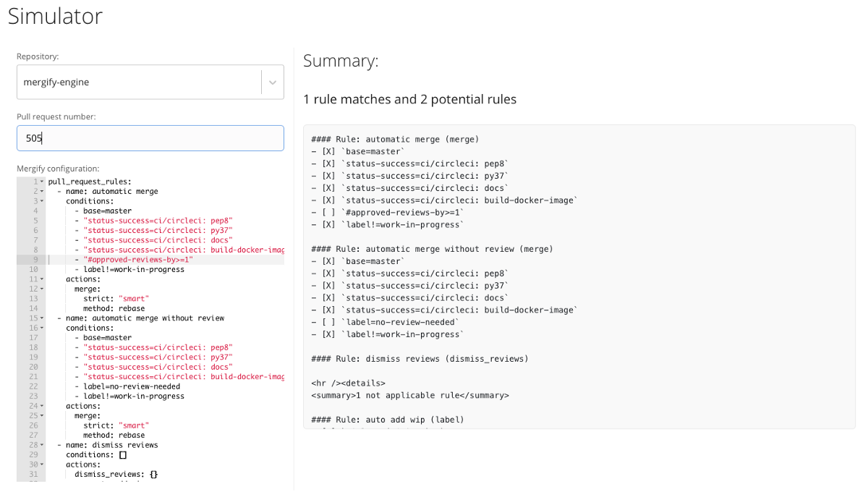Collapse the actions fold at line 11
This screenshot has width=868, height=492.
point(42,279)
